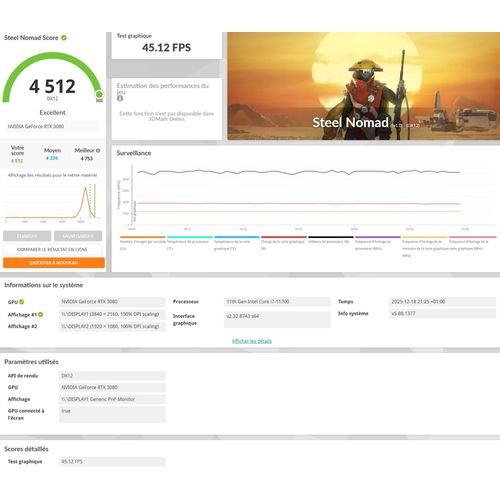Click the NVIDIA GeForce RTX 3080 label under Excellent
This screenshot has width=500, height=500.
click(x=52, y=126)
